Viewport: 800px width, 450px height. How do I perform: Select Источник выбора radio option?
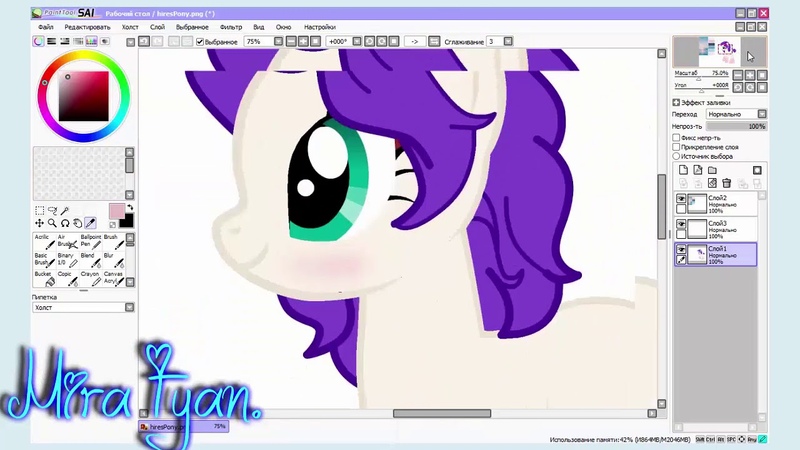click(676, 156)
